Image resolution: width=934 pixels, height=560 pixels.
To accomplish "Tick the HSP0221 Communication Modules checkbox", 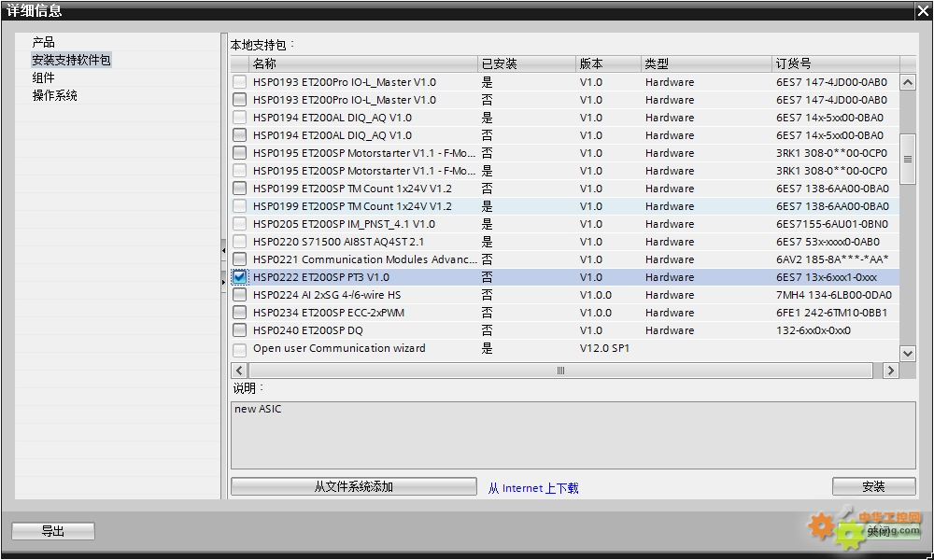I will point(239,259).
